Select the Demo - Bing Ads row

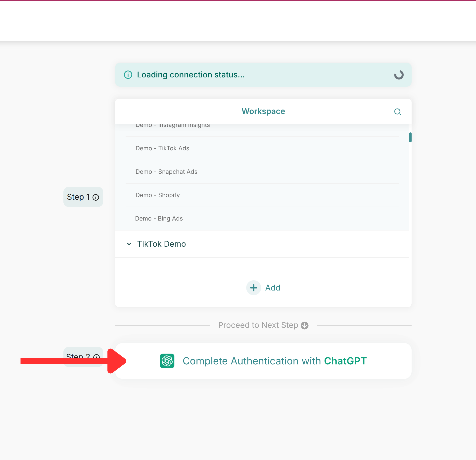[262, 219]
